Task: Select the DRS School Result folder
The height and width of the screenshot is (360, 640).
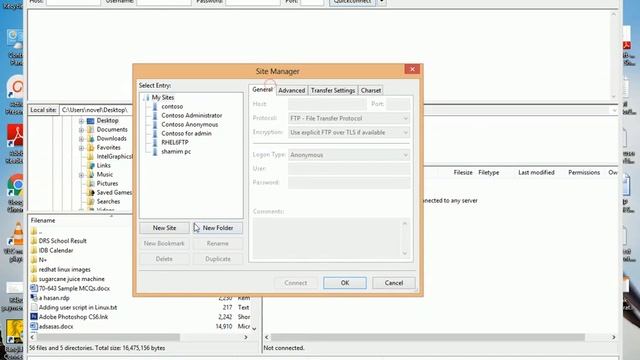Action: (x=62, y=241)
